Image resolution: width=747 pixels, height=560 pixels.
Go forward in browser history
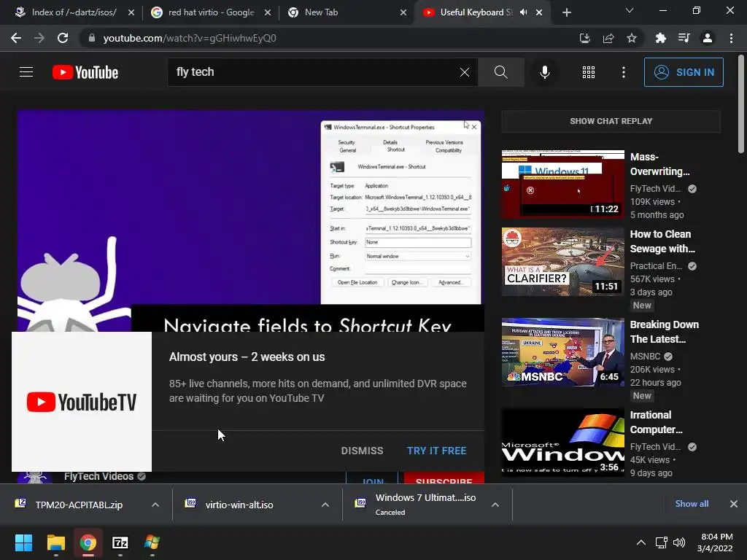point(39,38)
